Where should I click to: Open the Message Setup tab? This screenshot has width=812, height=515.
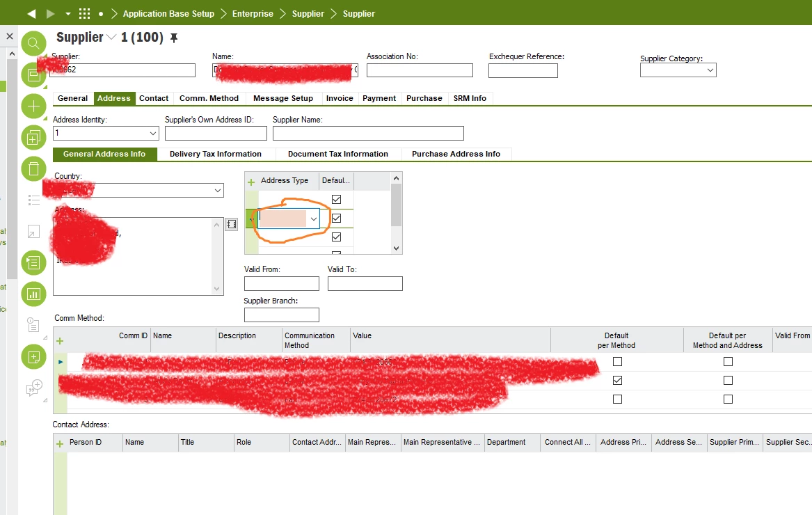(x=283, y=98)
